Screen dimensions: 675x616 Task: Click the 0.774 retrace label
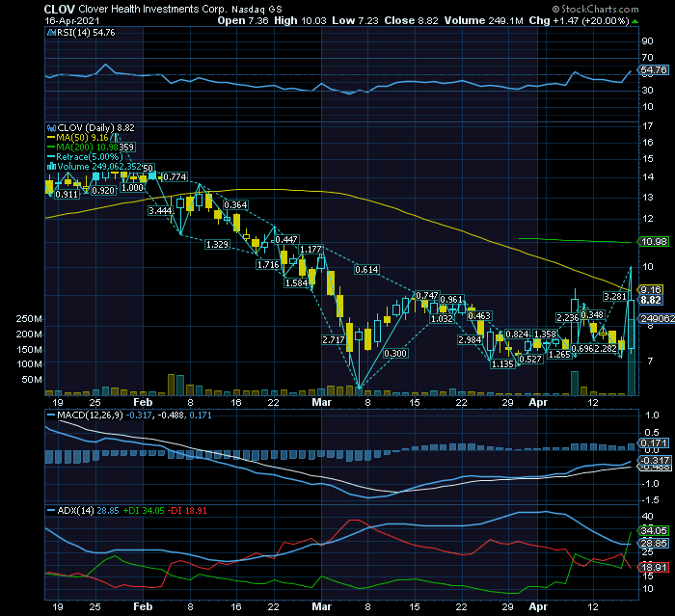pyautogui.click(x=175, y=176)
